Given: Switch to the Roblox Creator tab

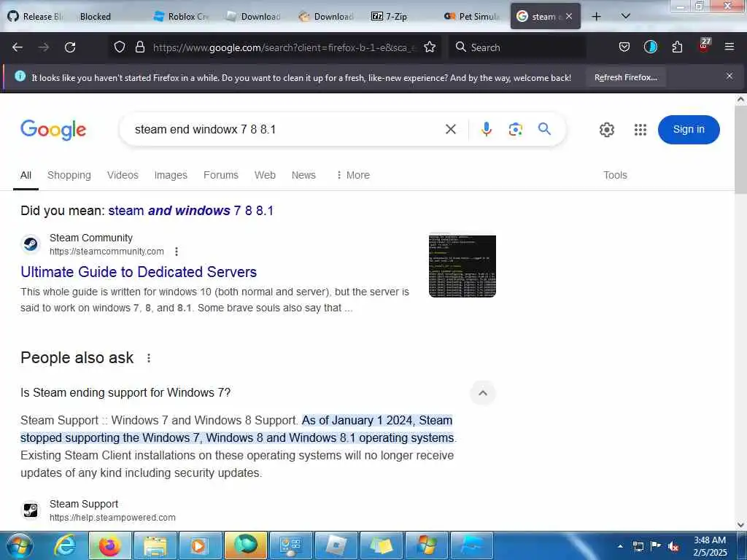Looking at the screenshot, I should tap(182, 16).
